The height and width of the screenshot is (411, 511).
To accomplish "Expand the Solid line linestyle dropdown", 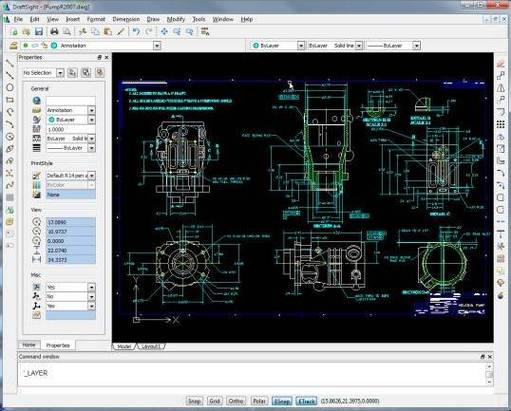I will tap(359, 46).
